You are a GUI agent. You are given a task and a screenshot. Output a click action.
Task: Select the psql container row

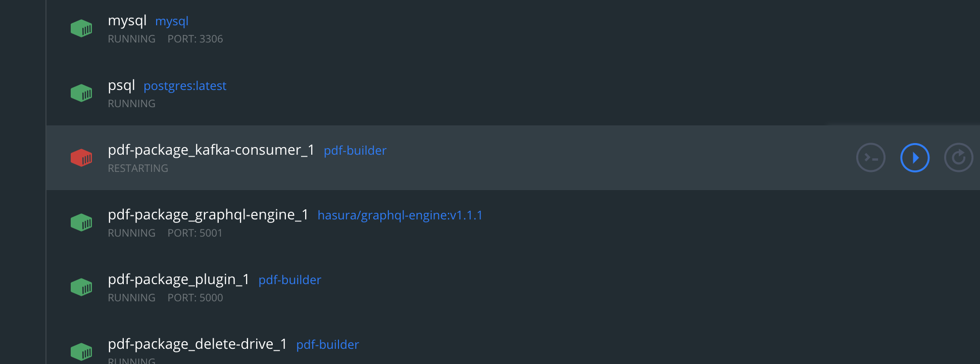(513, 93)
